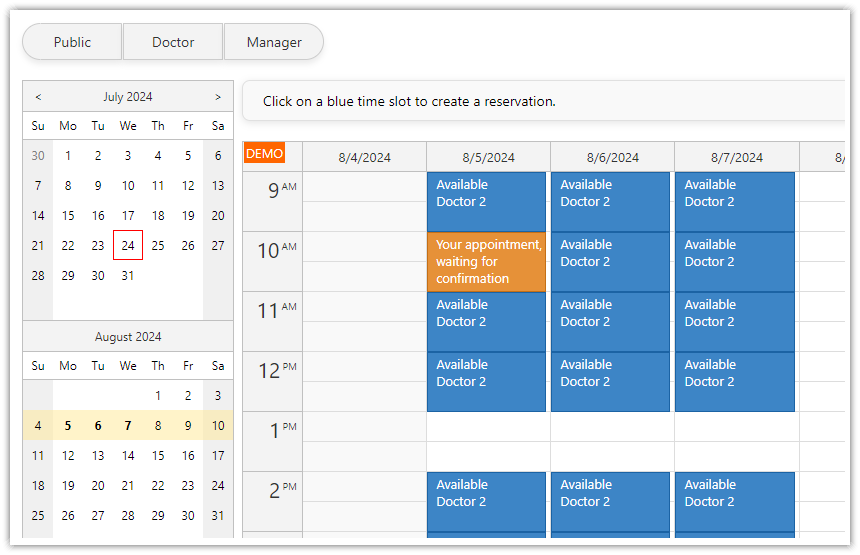860x555 pixels.
Task: Select August 22 in the calendar
Action: (158, 485)
